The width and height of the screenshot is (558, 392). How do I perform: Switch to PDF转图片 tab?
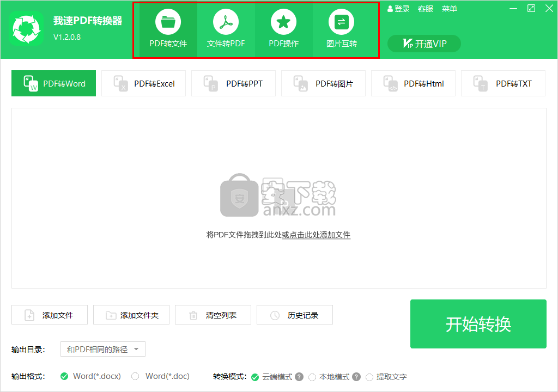coord(323,83)
